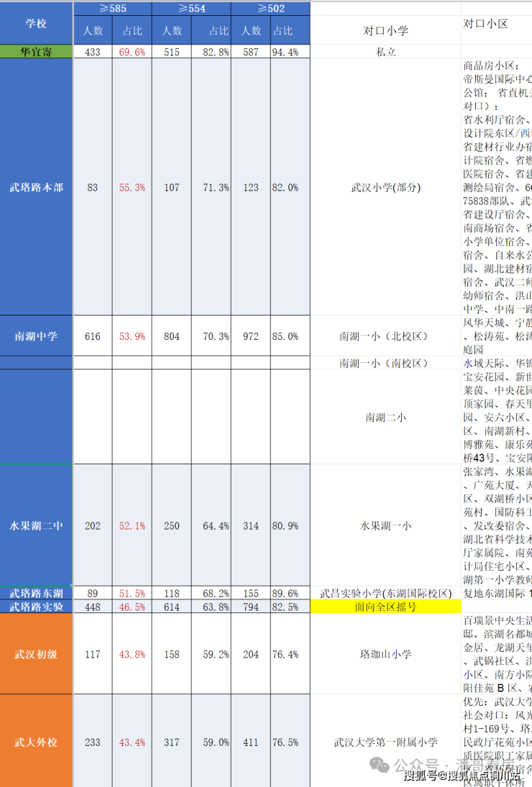The height and width of the screenshot is (787, 532).
Task: Click the 233 count cell
Action: 93,741
